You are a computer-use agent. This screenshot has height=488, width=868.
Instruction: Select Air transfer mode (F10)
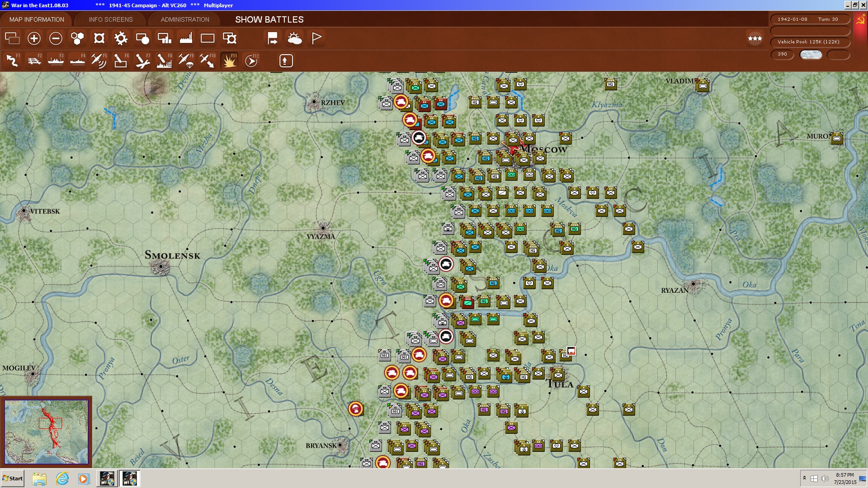tap(208, 61)
